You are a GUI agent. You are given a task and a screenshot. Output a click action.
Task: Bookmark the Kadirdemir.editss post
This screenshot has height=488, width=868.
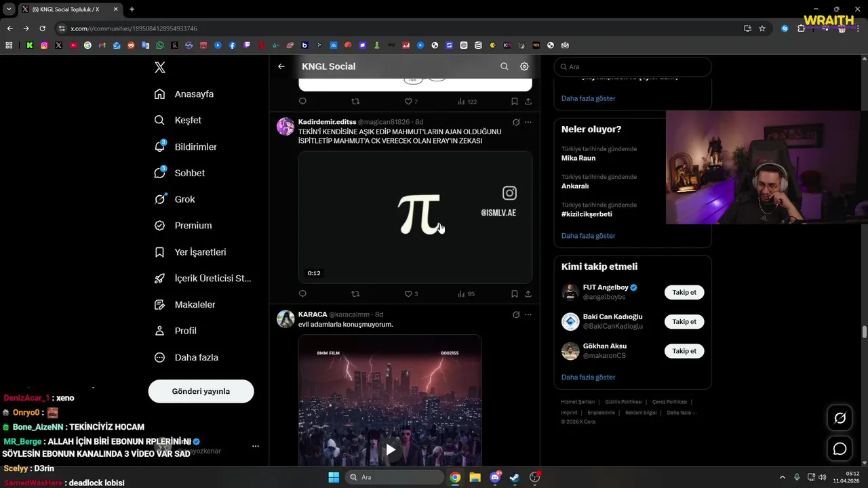[515, 294]
